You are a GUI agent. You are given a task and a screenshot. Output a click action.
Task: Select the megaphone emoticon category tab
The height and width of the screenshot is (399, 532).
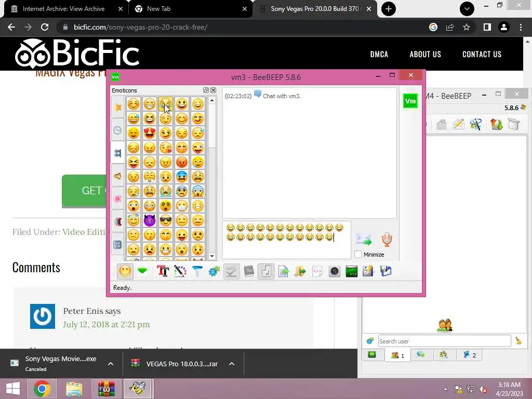tap(118, 176)
